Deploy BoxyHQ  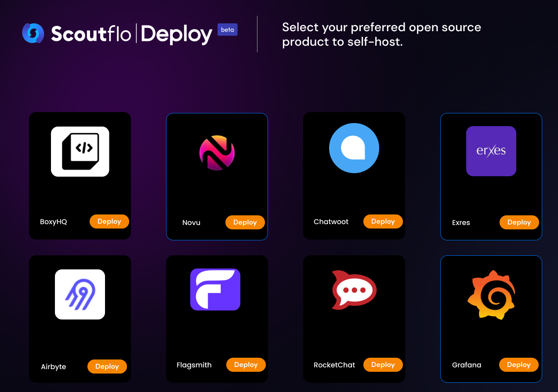pyautogui.click(x=109, y=221)
